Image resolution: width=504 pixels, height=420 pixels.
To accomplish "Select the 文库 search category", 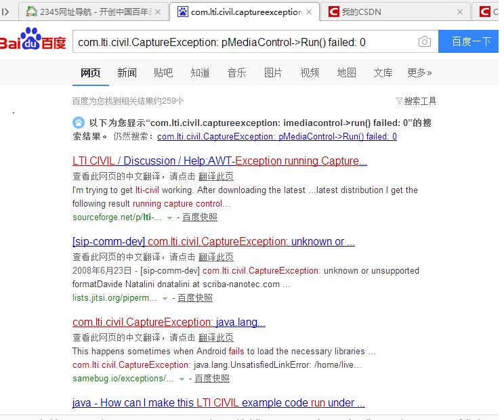I will 383,73.
